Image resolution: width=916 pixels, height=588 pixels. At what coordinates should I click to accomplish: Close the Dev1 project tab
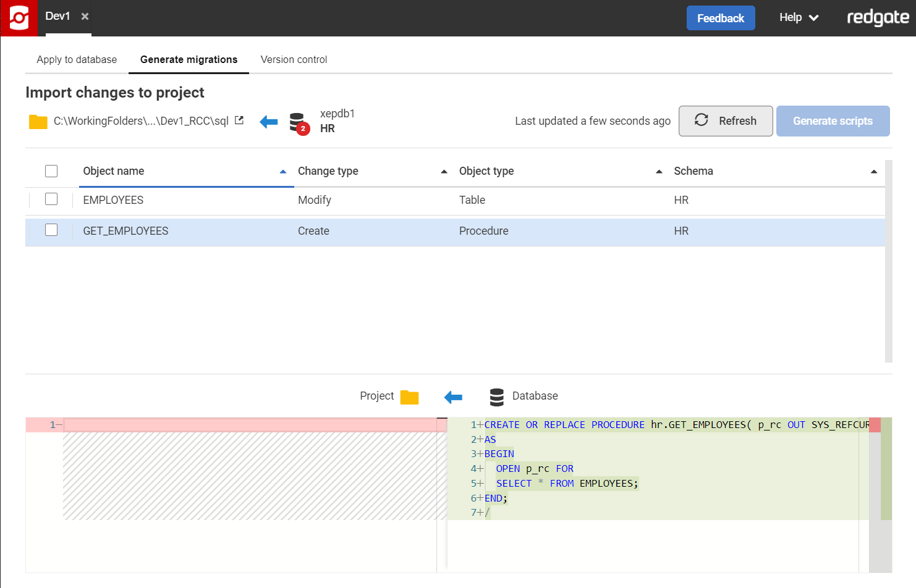[x=85, y=17]
